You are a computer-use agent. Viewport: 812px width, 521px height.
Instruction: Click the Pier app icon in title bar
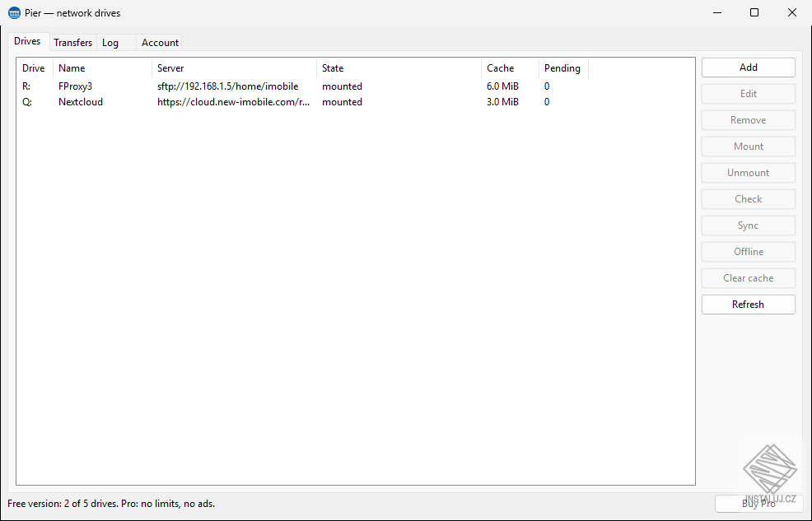point(14,13)
